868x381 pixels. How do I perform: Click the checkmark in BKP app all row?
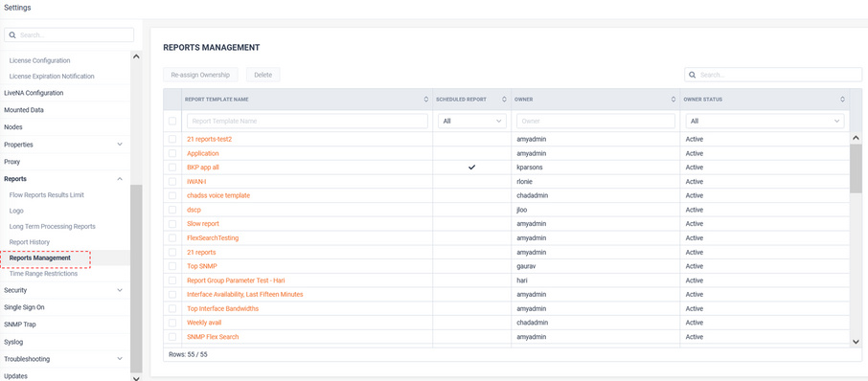click(x=471, y=167)
